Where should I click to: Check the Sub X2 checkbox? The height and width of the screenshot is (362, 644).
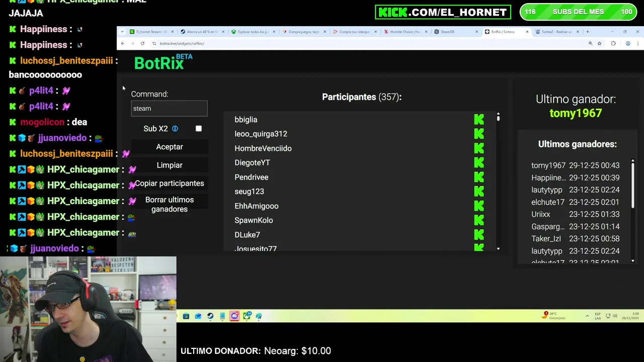(x=199, y=129)
